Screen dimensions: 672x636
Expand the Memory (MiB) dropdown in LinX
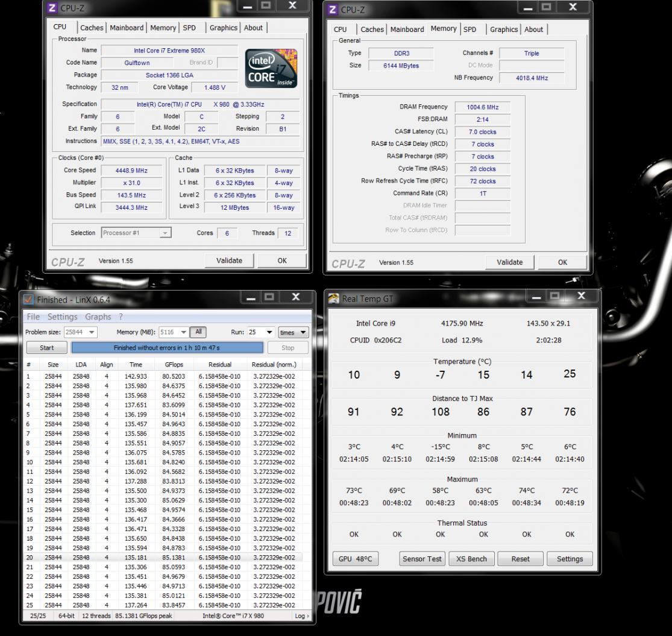183,332
